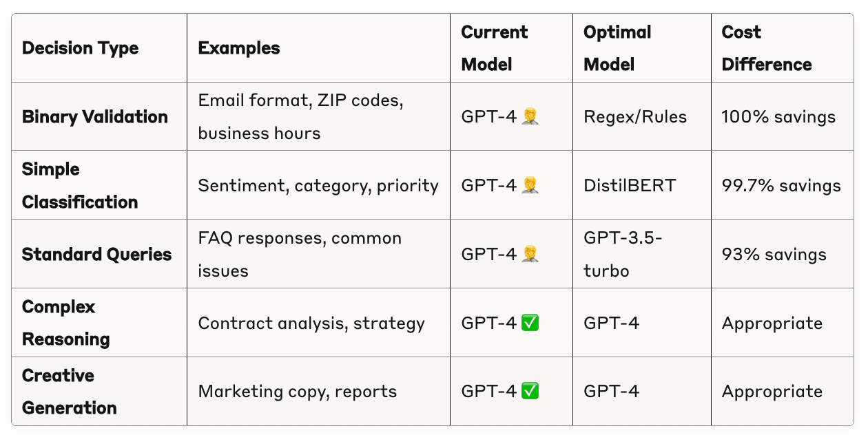Click the Current Model column header
Image resolution: width=868 pixels, height=435 pixels.
495,48
